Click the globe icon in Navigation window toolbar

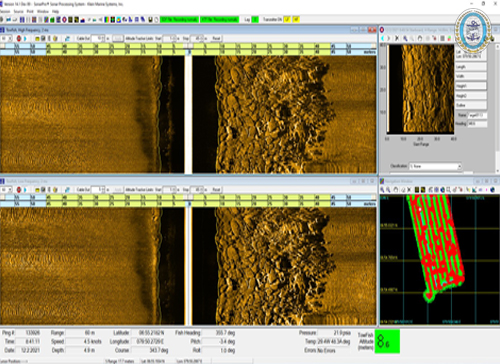click(492, 190)
